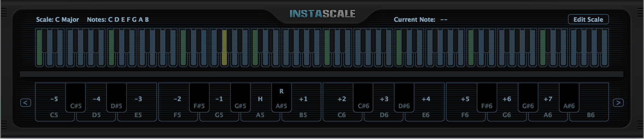
Task: Click the G#5 black key
Action: point(240,98)
